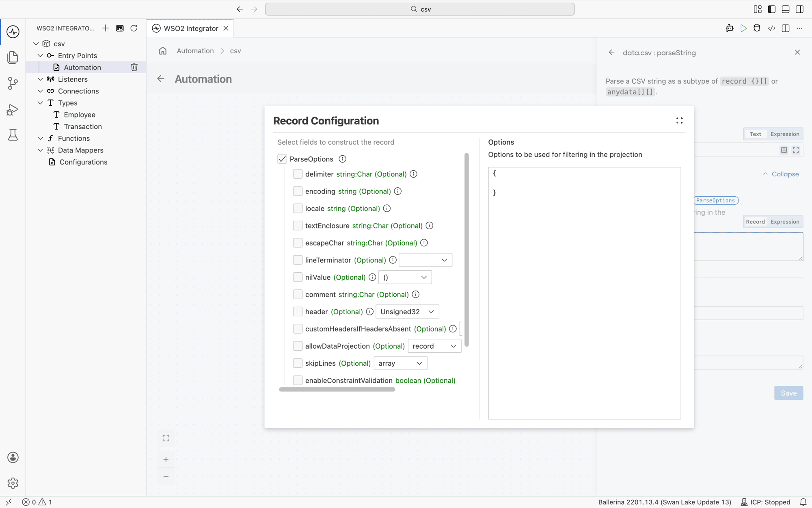Click the Save button
This screenshot has height=508, width=812.
[x=788, y=393]
